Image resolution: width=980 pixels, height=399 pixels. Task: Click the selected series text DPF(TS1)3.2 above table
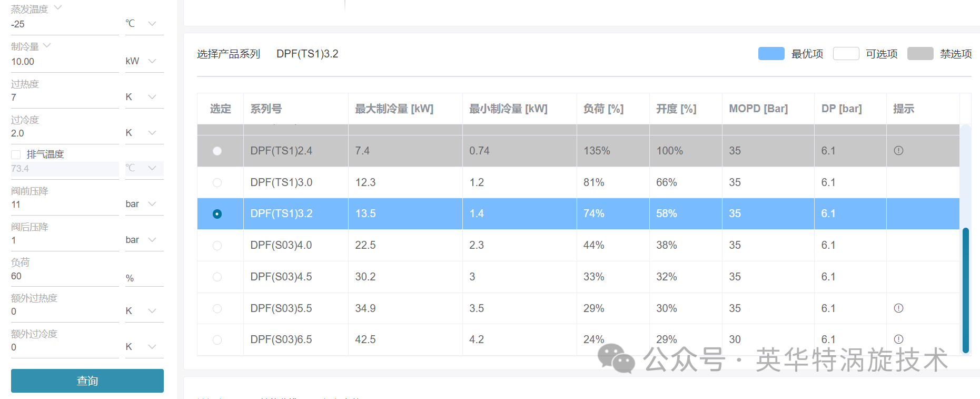point(308,54)
